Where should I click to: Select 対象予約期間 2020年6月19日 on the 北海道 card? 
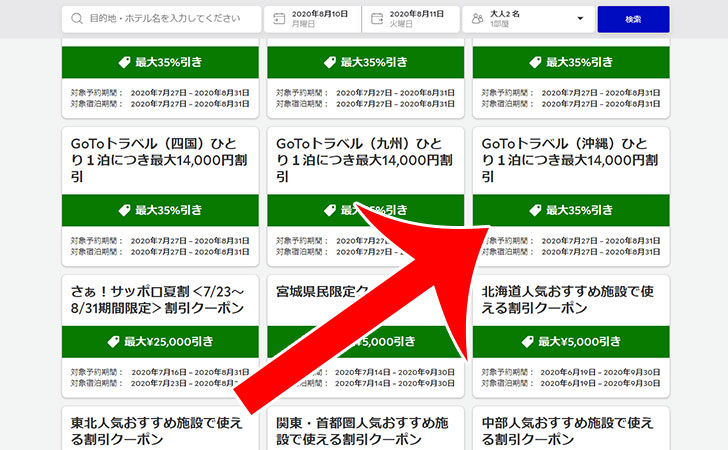[x=571, y=372]
